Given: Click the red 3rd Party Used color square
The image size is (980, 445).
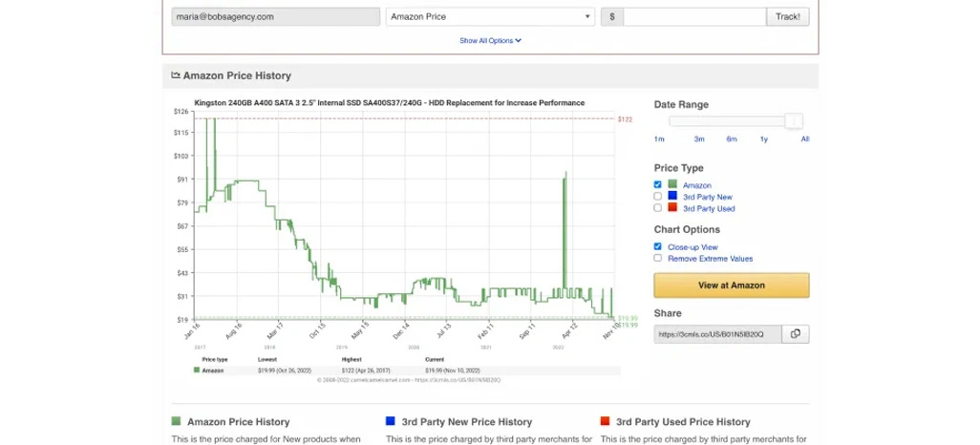Looking at the screenshot, I should tap(672, 207).
